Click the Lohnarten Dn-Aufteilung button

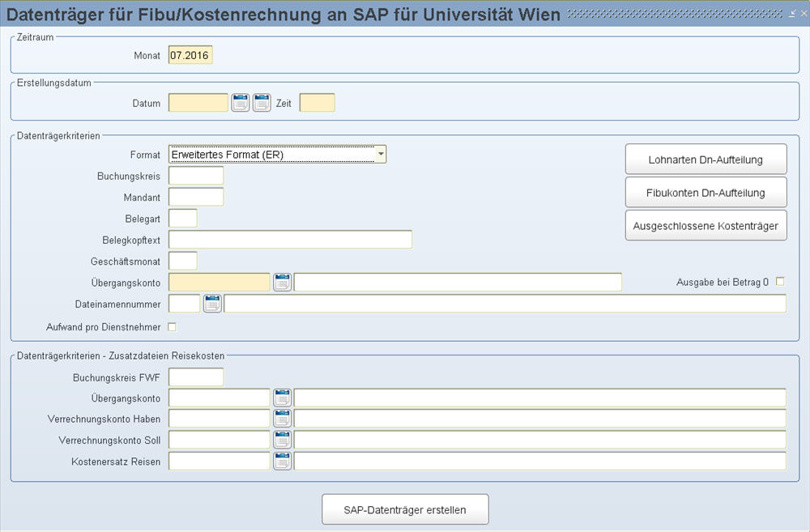[x=706, y=159]
